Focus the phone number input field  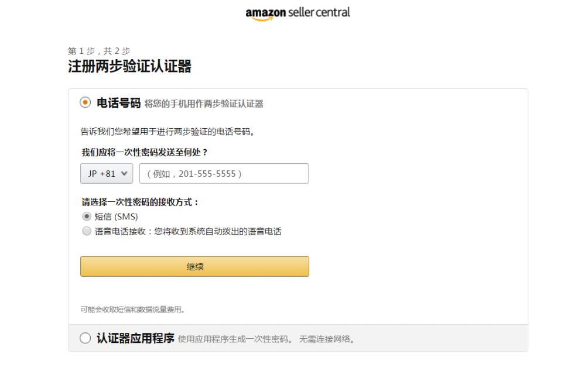pos(224,174)
